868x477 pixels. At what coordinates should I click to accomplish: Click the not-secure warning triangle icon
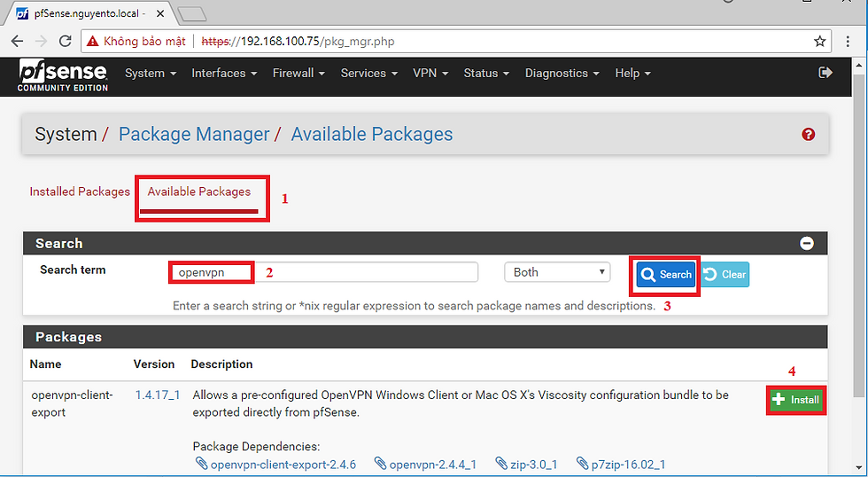tap(92, 41)
